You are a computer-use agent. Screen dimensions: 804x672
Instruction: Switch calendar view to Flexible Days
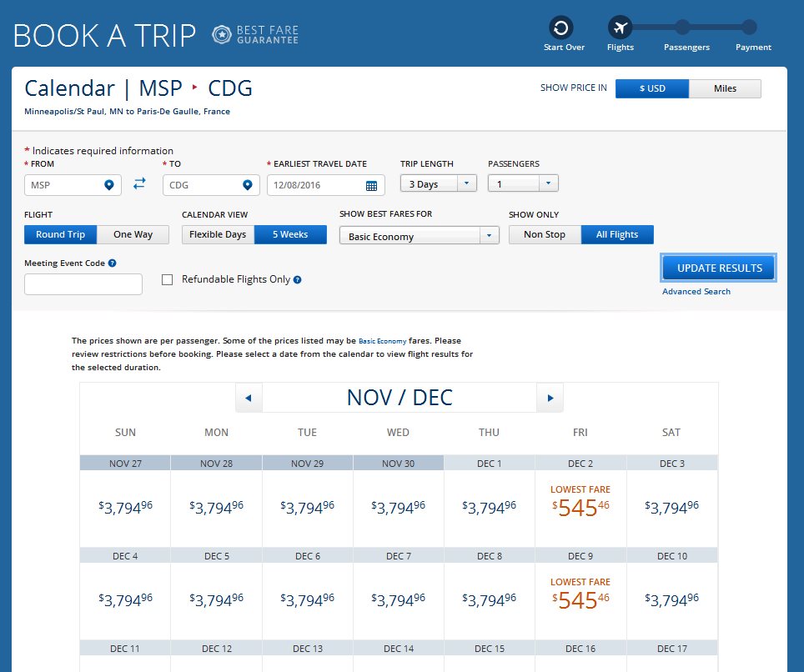click(x=218, y=234)
